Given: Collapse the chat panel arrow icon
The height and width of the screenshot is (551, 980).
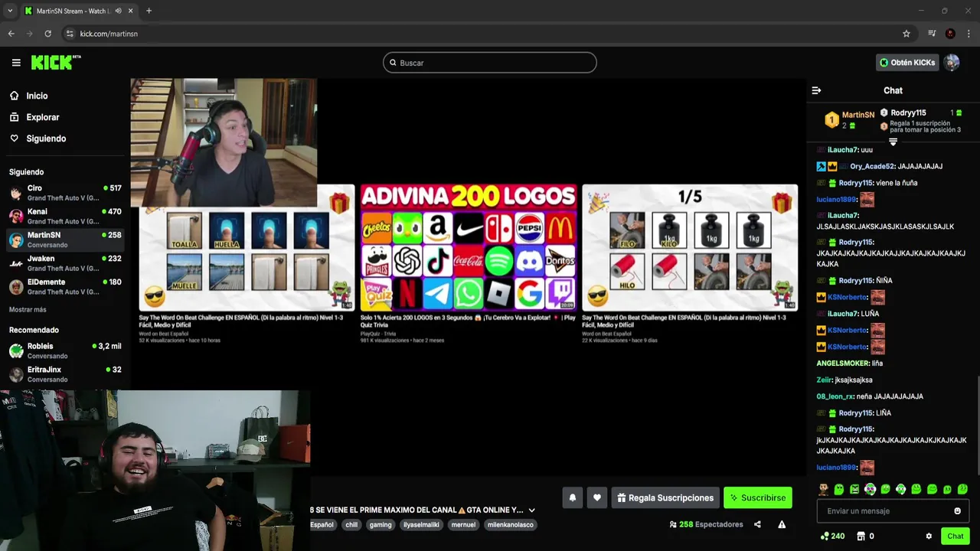Looking at the screenshot, I should click(816, 90).
